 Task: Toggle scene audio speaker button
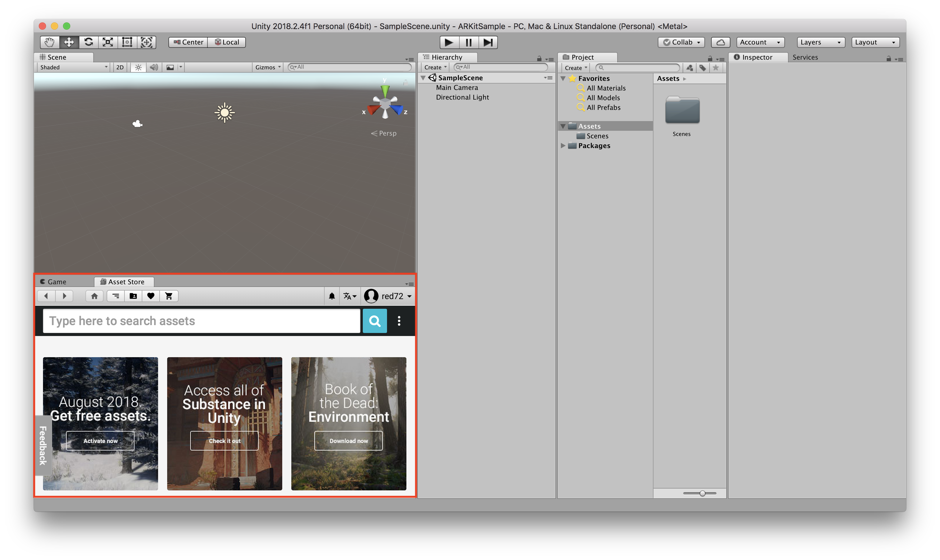coord(154,68)
